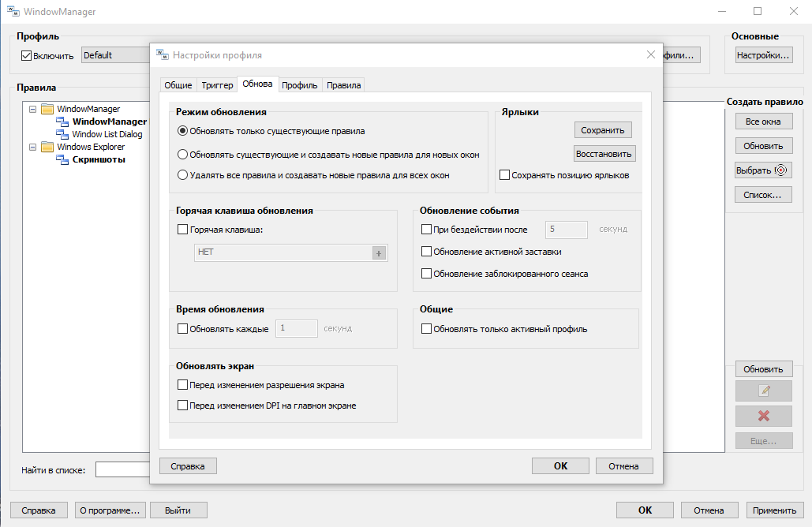812x527 pixels.
Task: Click the upper Обновить button under Создать правило
Action: click(x=764, y=146)
